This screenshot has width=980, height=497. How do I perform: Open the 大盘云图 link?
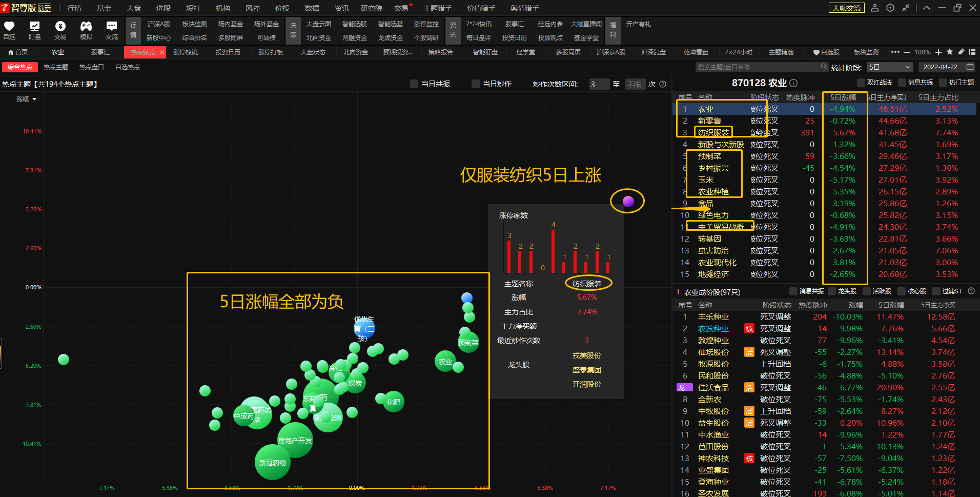coord(319,24)
